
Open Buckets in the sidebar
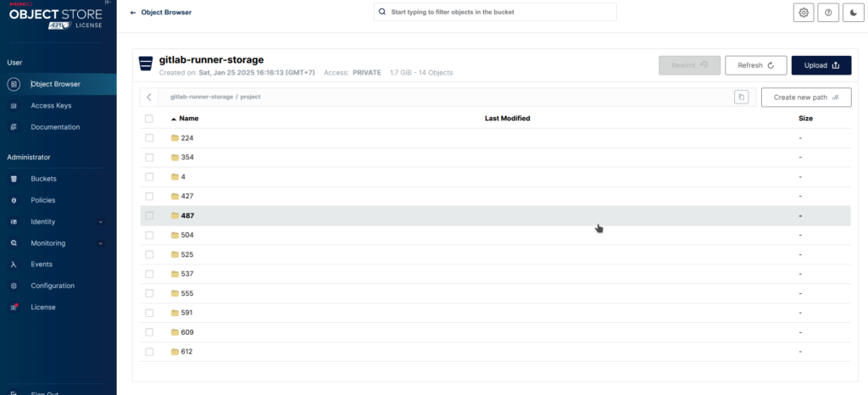[x=43, y=179]
